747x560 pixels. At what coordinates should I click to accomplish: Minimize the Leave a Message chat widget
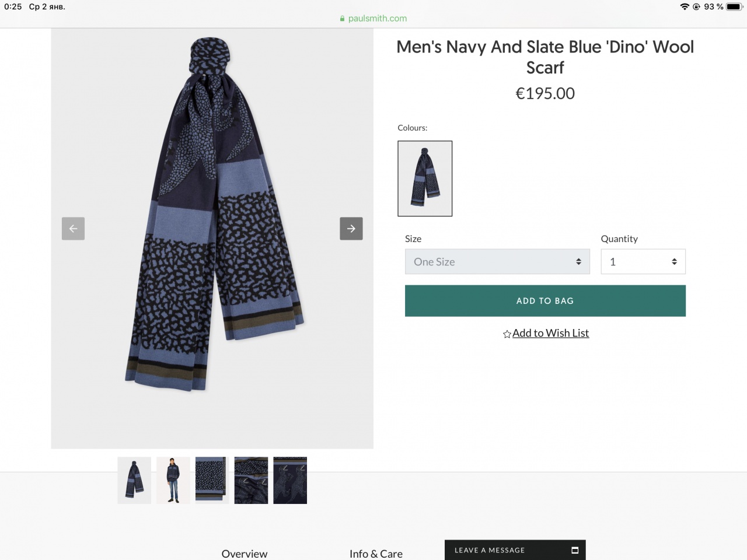click(x=575, y=550)
